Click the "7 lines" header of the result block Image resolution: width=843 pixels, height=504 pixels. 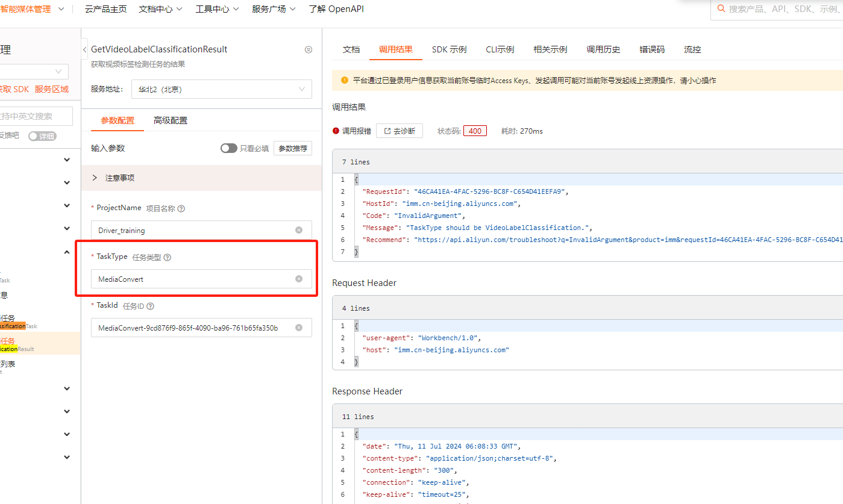point(356,162)
